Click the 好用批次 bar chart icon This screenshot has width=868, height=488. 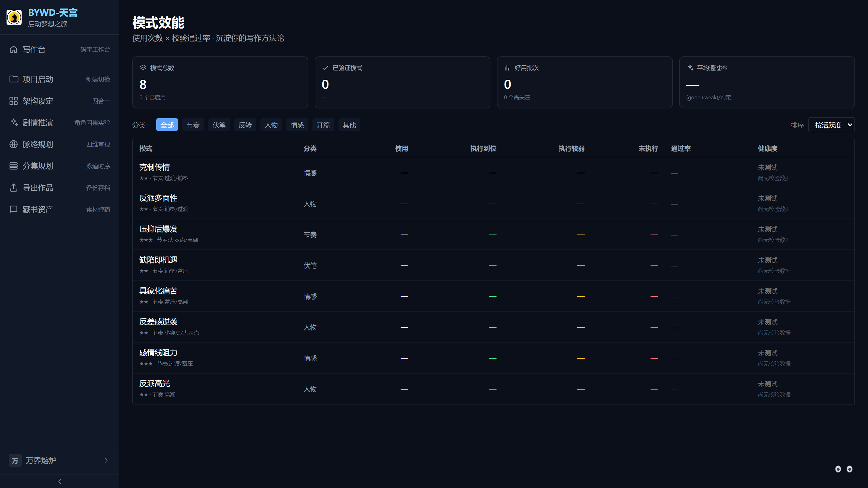(x=508, y=68)
